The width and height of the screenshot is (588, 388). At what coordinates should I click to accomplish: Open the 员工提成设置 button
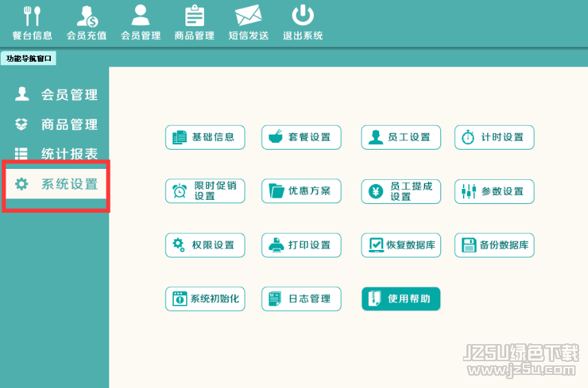point(401,192)
